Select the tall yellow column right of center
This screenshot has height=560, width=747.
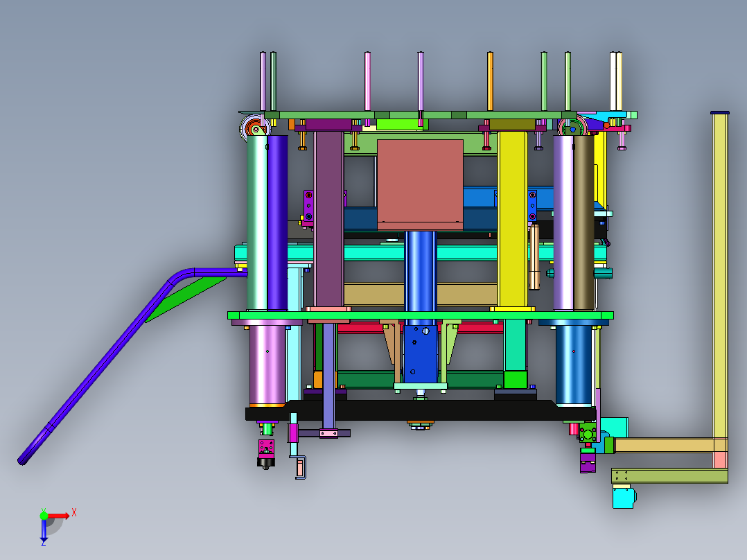click(512, 219)
